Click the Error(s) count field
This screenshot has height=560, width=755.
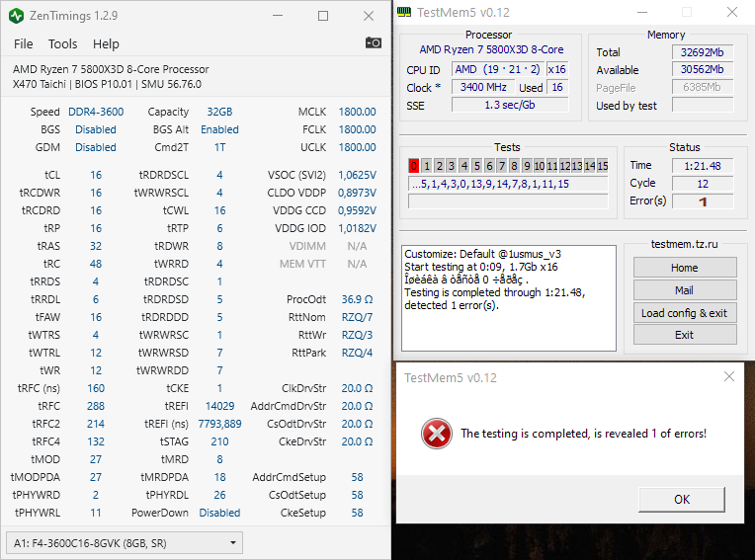pos(703,201)
